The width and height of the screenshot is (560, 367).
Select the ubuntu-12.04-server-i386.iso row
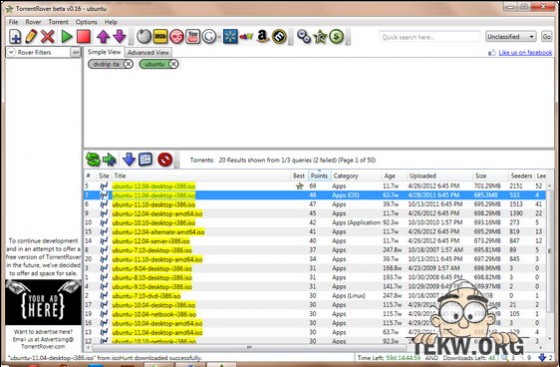[315, 241]
